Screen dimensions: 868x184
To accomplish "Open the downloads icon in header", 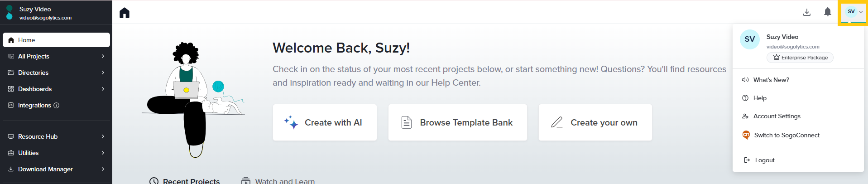I will [x=806, y=12].
